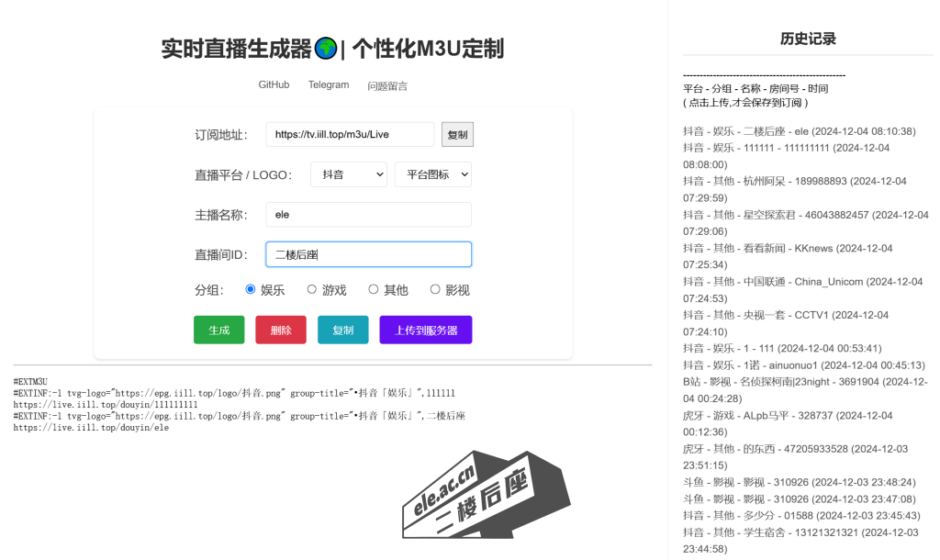The height and width of the screenshot is (560, 940).
Task: Open the GitHub link
Action: point(274,84)
